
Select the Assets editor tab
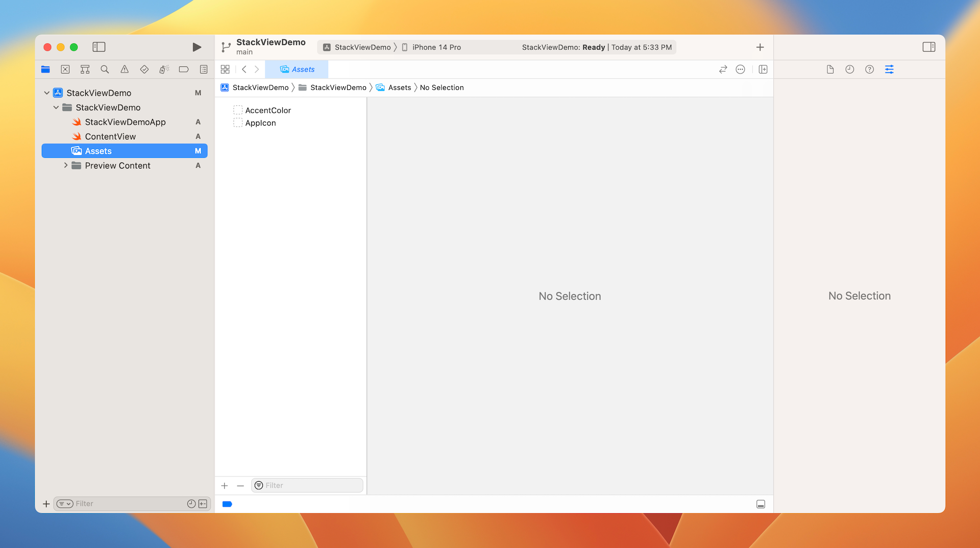[x=297, y=69]
